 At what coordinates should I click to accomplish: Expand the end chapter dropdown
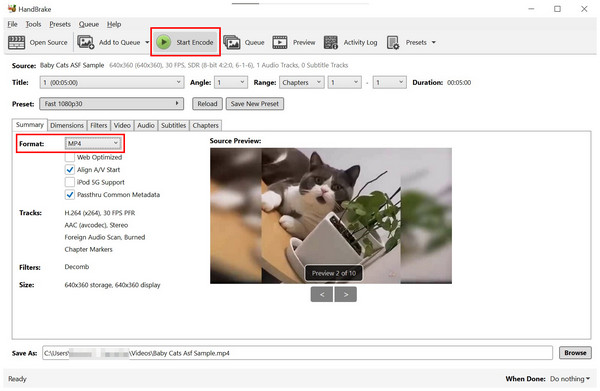click(390, 82)
